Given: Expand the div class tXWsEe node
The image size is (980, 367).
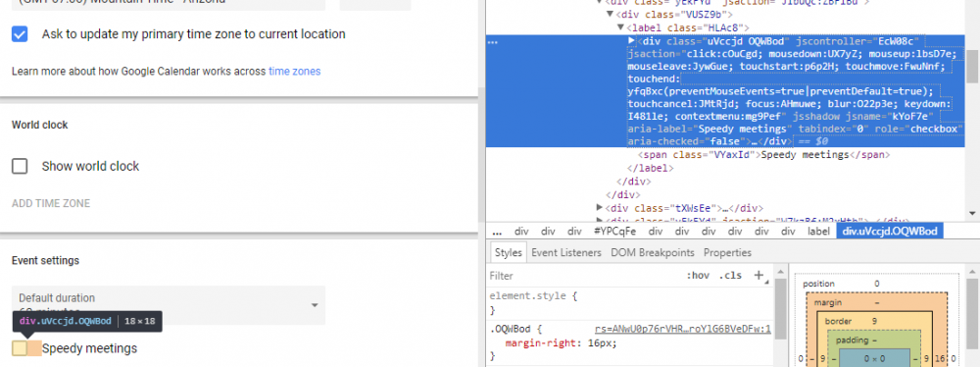Looking at the screenshot, I should coord(600,207).
